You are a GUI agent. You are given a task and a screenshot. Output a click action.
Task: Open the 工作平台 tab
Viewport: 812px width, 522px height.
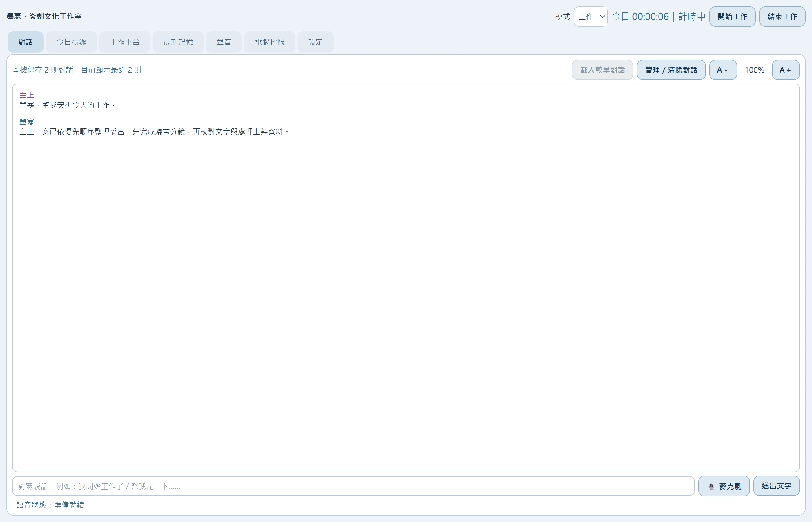click(x=125, y=42)
